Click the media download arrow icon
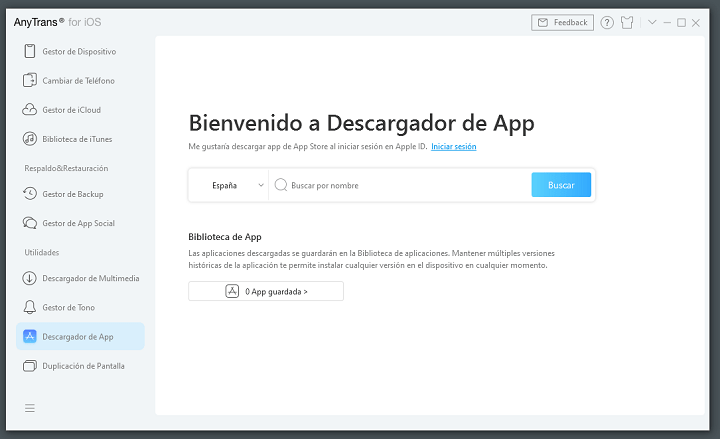Screen dimensions: 720x439 [x=30, y=278]
